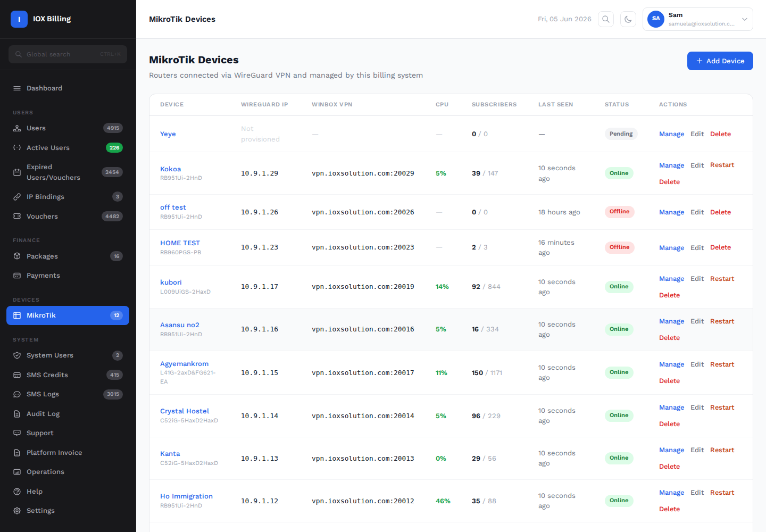Click the 226 Active Users badge

[x=114, y=148]
